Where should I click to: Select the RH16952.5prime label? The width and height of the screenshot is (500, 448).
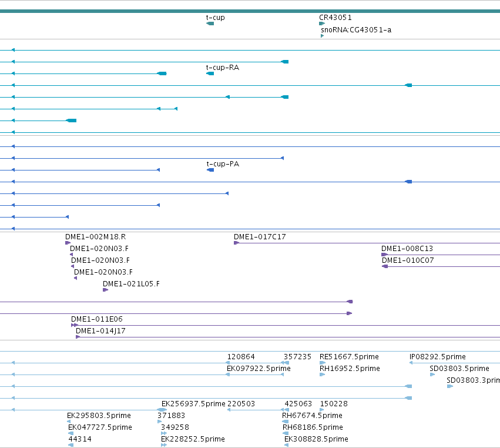pyautogui.click(x=350, y=369)
